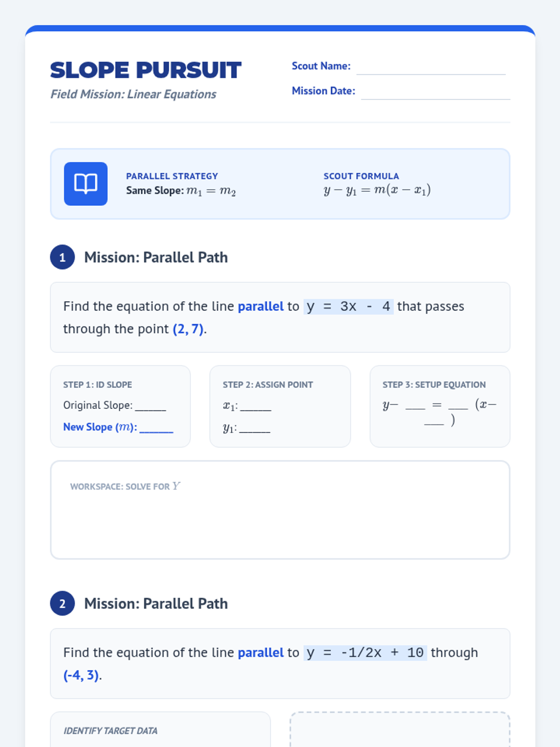
Task: Click the Step 3: Setup Equation card
Action: click(440, 406)
